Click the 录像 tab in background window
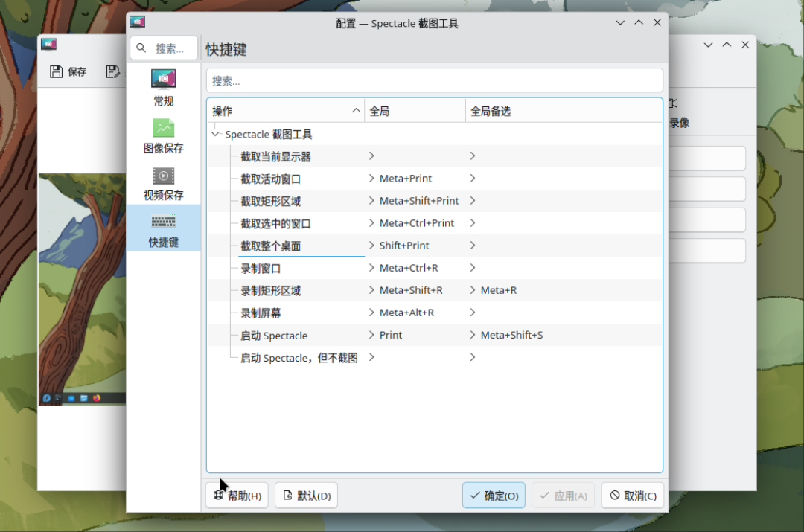The height and width of the screenshot is (532, 804). click(679, 114)
